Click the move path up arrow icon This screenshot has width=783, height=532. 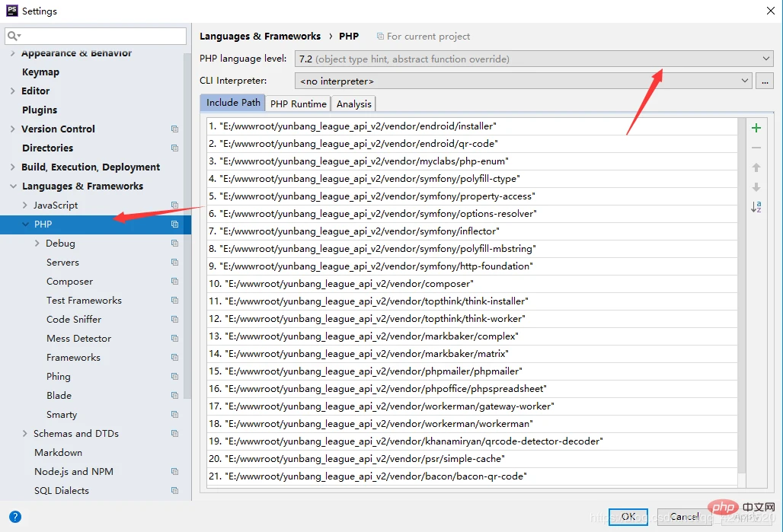pos(756,167)
